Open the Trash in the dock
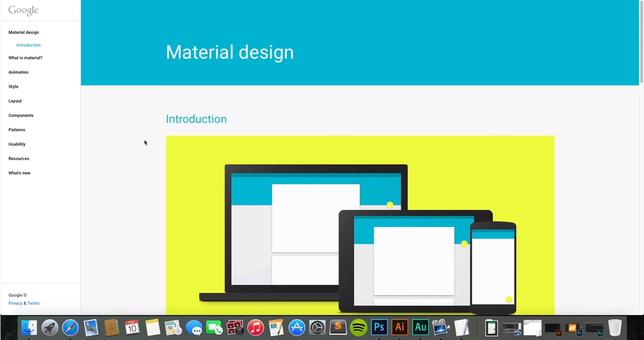 (614, 327)
